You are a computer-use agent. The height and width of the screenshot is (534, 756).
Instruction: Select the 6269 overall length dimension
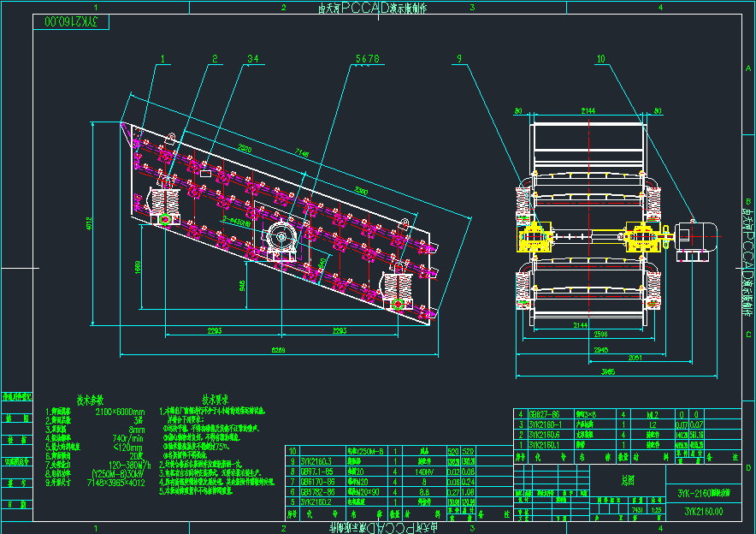pyautogui.click(x=279, y=350)
